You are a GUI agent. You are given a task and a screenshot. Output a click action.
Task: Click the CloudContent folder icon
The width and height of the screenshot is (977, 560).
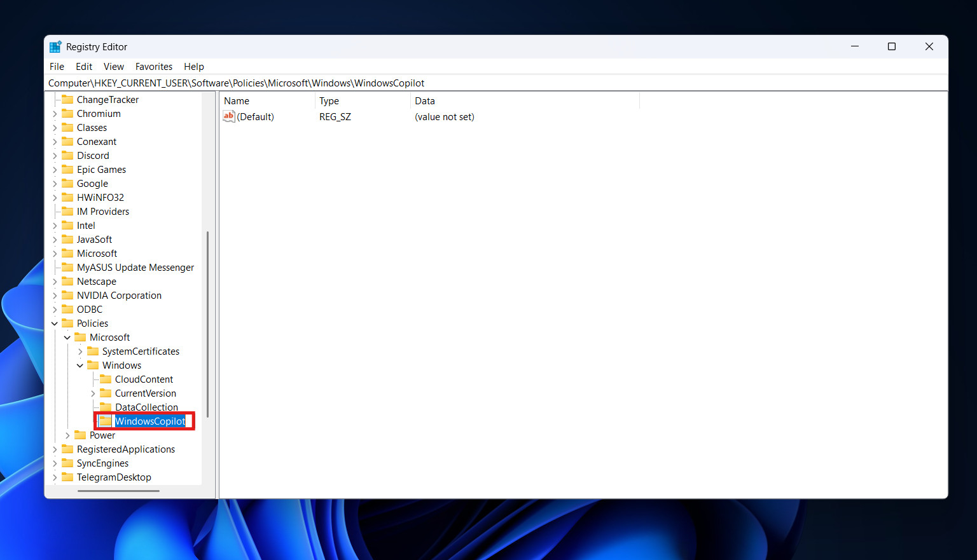[x=107, y=379]
